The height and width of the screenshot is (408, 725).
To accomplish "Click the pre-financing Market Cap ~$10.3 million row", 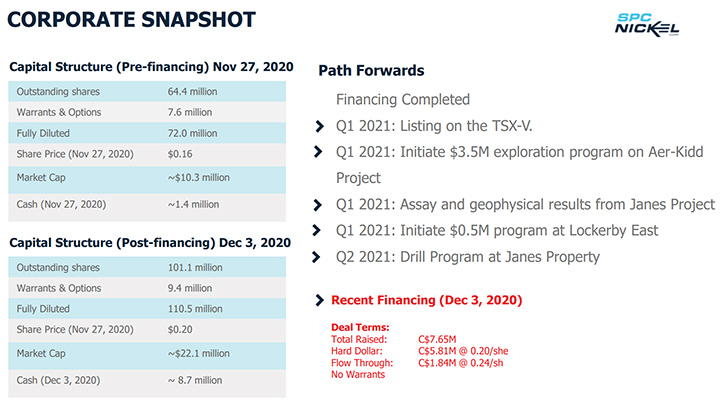I will point(147,179).
